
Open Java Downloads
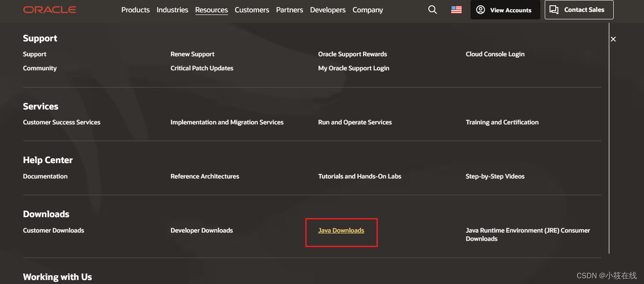coord(341,230)
